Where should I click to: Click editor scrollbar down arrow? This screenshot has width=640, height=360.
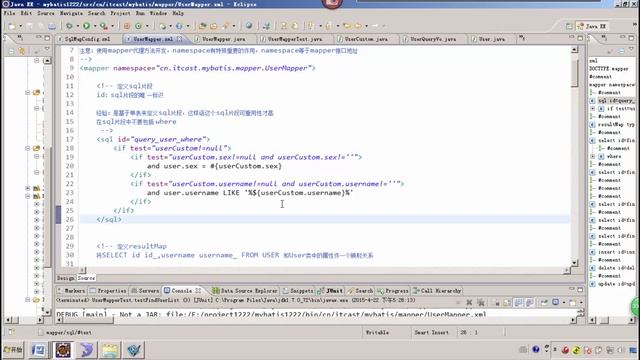point(574,263)
